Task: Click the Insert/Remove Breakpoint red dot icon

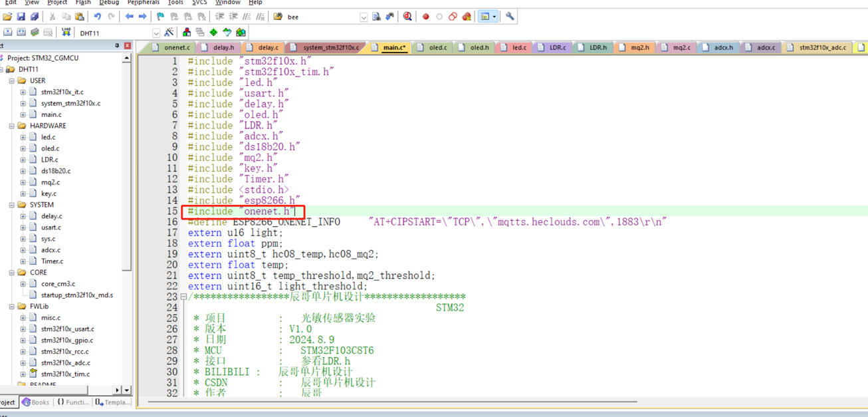Action: pyautogui.click(x=425, y=16)
